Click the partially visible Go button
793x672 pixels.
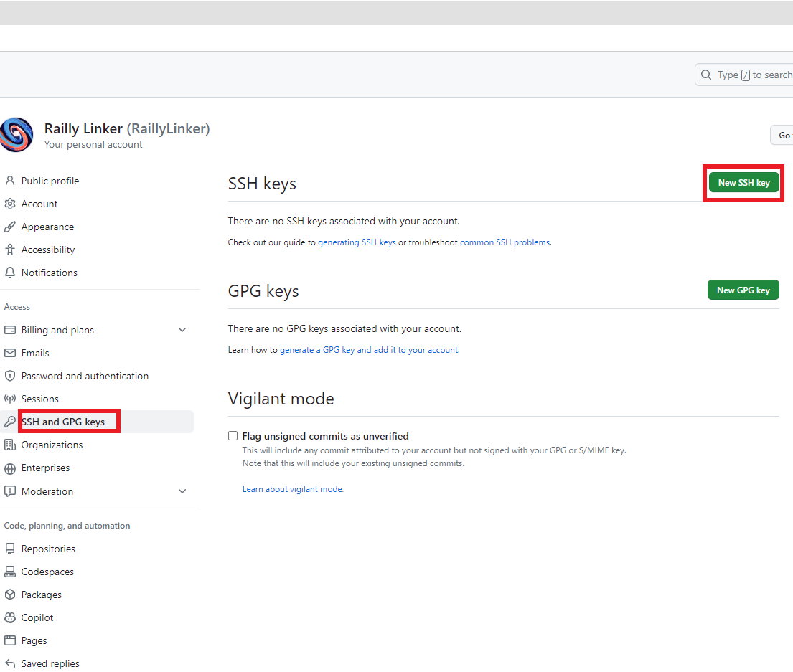782,135
